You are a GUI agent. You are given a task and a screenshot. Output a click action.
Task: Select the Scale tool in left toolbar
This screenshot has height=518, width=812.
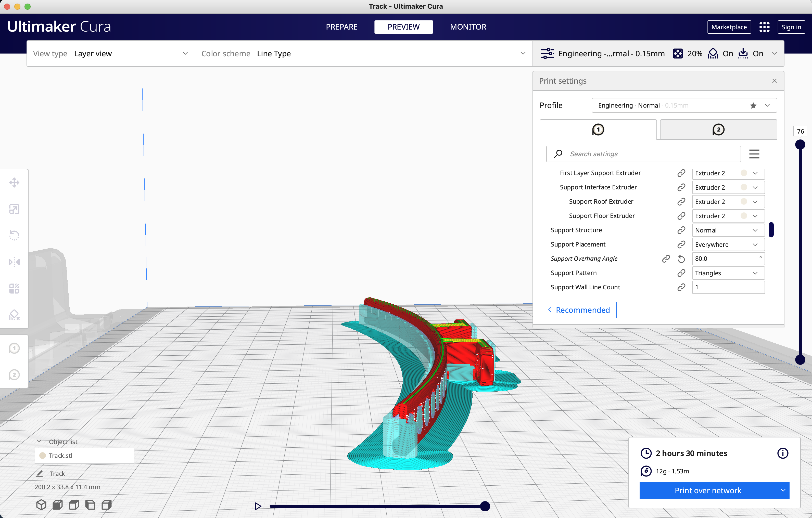click(14, 209)
